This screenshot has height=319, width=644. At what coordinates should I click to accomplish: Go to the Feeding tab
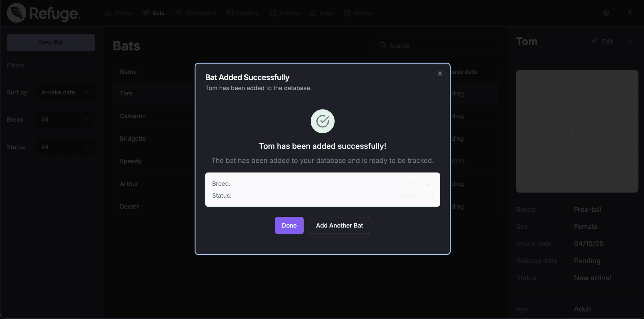pos(243,13)
